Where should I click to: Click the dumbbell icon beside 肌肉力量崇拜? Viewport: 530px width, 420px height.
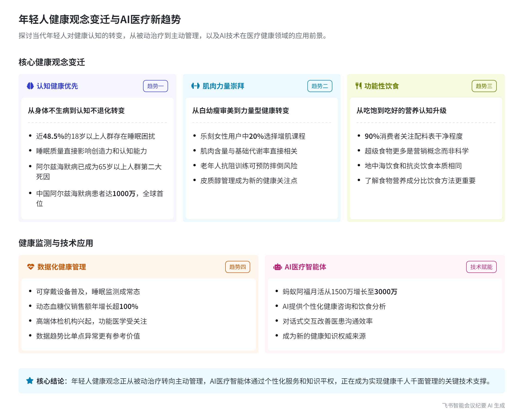click(x=195, y=86)
